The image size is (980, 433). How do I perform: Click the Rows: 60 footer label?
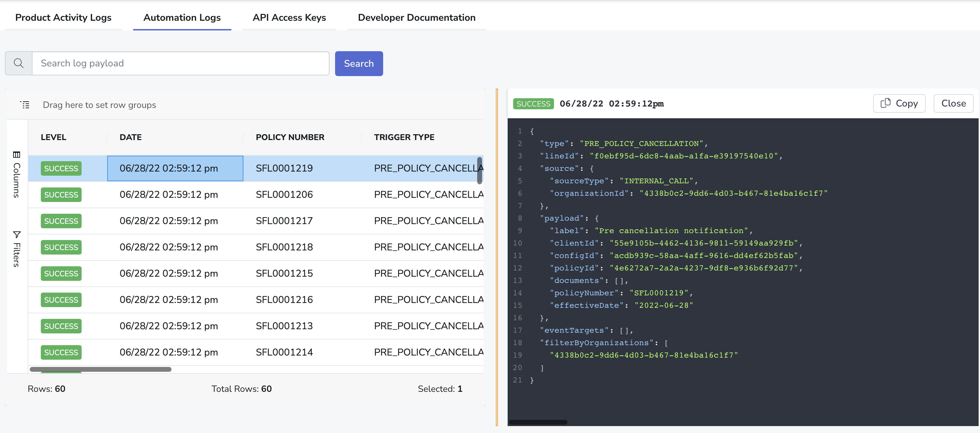(x=46, y=388)
